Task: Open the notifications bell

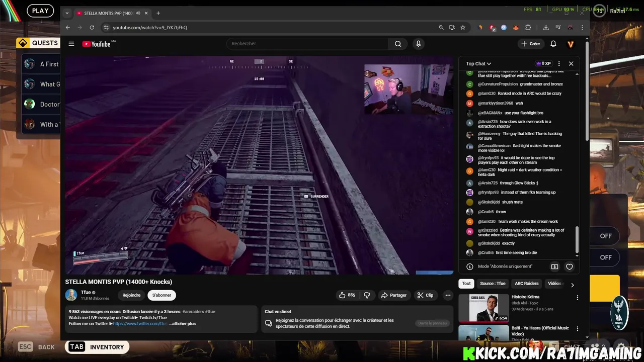Action: [553, 44]
